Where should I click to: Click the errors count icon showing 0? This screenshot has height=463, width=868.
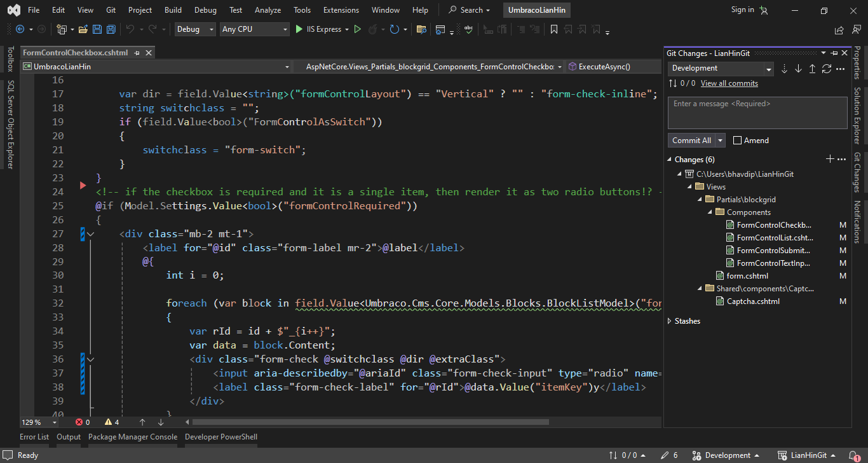[x=79, y=422]
